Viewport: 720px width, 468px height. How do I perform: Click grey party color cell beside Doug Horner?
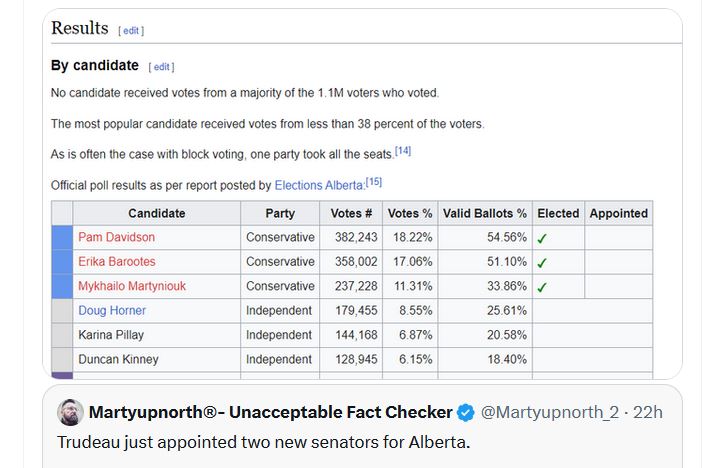(62, 311)
